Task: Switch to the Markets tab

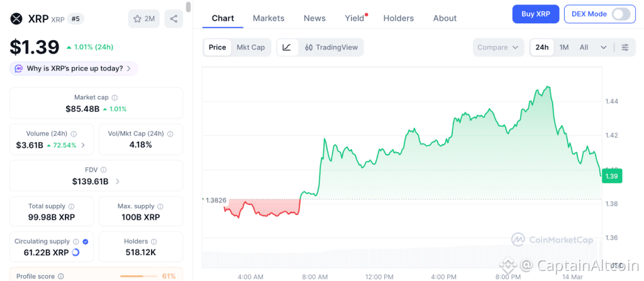Action: coord(269,18)
